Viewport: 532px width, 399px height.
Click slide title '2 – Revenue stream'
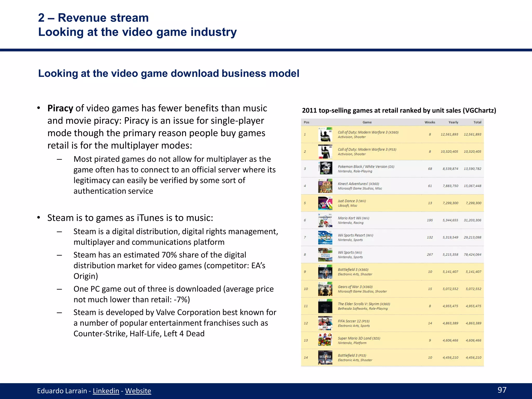(x=94, y=18)
